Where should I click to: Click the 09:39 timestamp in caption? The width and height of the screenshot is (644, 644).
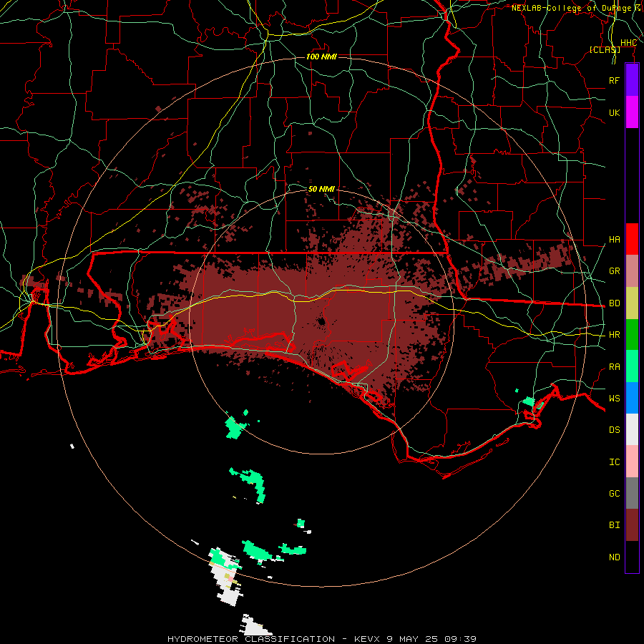tap(459, 639)
